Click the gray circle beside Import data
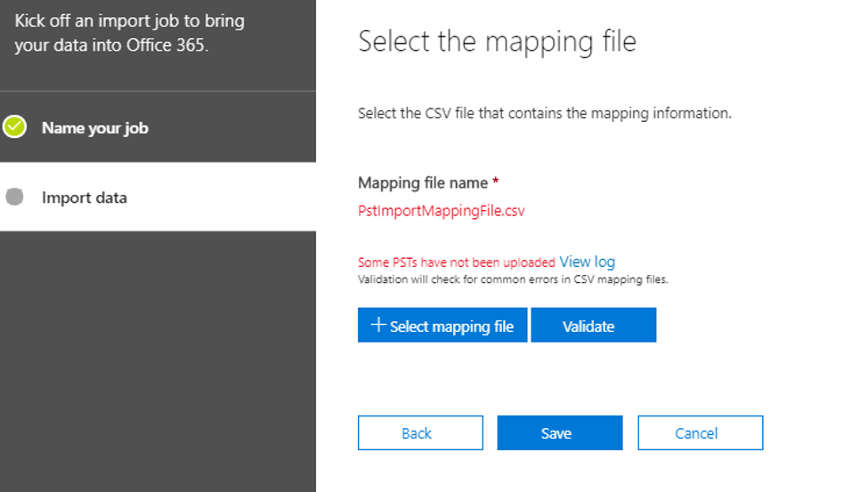868x492 pixels. coord(14,198)
